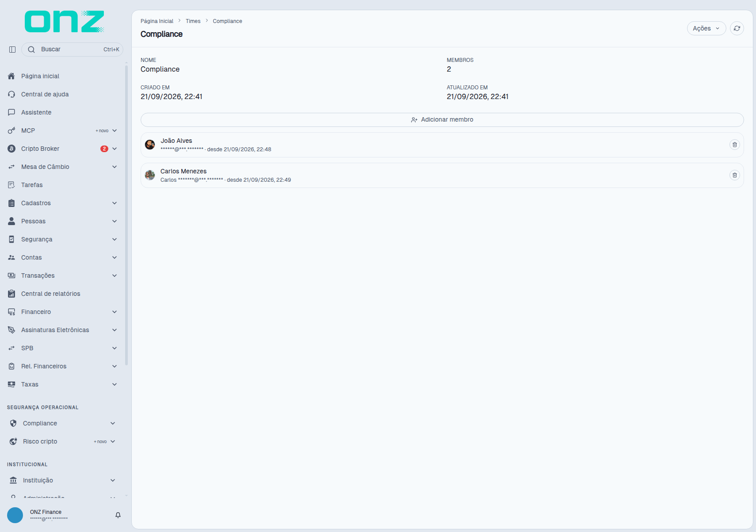Viewport: 756px width, 532px height.
Task: Select Carlos Menezes member name
Action: coord(183,171)
